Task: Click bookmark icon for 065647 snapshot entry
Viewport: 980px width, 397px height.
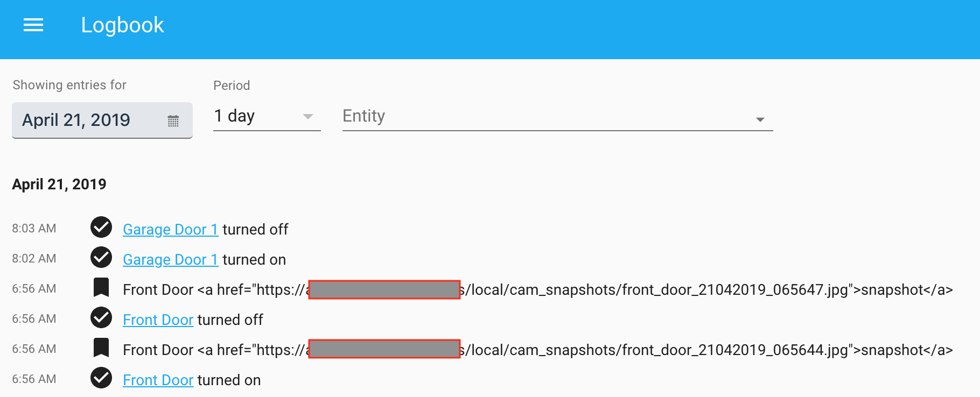Action: [x=101, y=288]
